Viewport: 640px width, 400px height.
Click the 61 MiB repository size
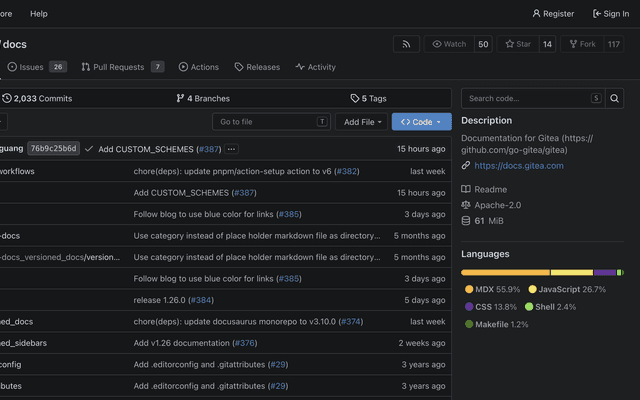point(482,221)
